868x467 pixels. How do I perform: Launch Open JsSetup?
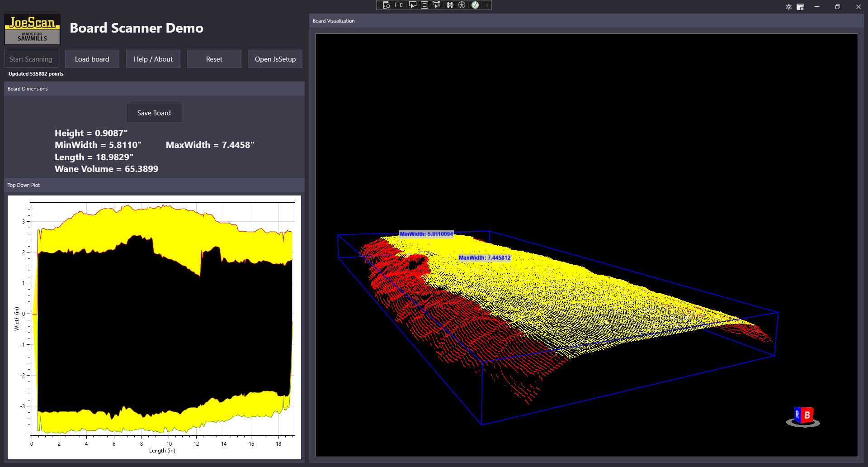pos(275,59)
